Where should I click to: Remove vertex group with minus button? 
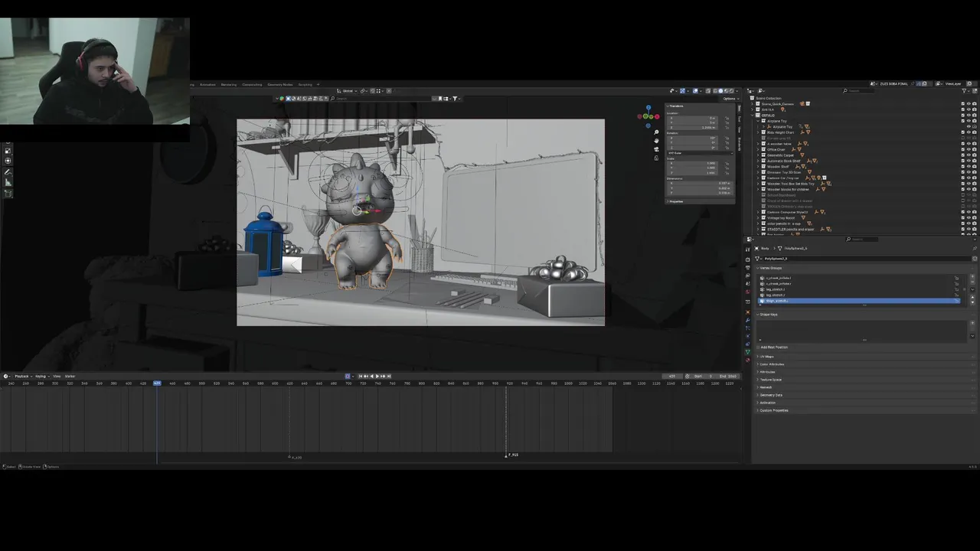tap(972, 282)
